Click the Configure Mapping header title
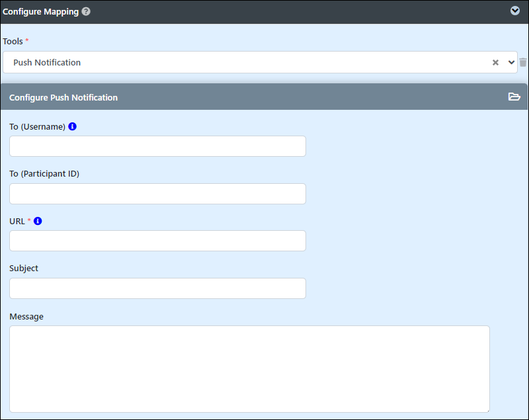529x420 pixels. pos(40,11)
